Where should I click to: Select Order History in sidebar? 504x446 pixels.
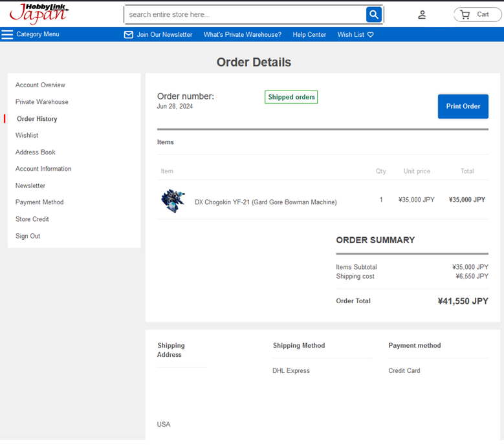[x=37, y=119]
